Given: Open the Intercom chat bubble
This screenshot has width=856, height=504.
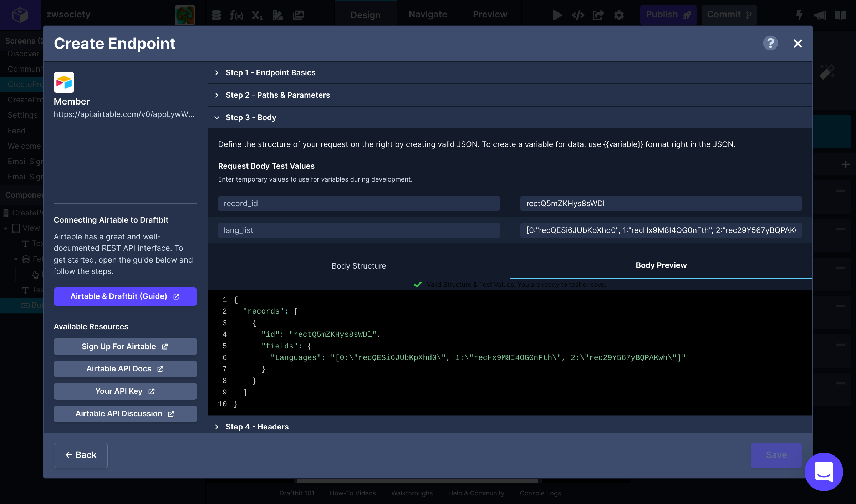Looking at the screenshot, I should tap(824, 472).
